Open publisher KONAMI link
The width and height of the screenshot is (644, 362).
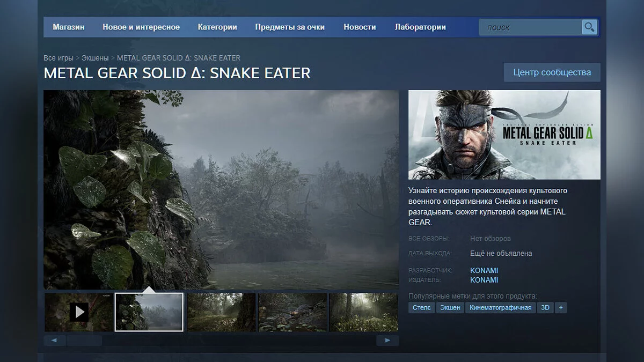point(484,280)
